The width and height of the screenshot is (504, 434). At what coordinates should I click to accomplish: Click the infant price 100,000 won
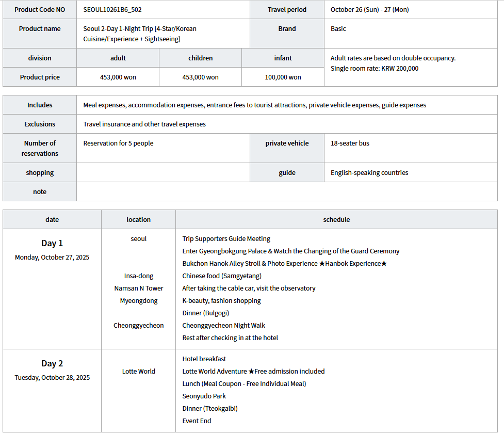pyautogui.click(x=283, y=77)
